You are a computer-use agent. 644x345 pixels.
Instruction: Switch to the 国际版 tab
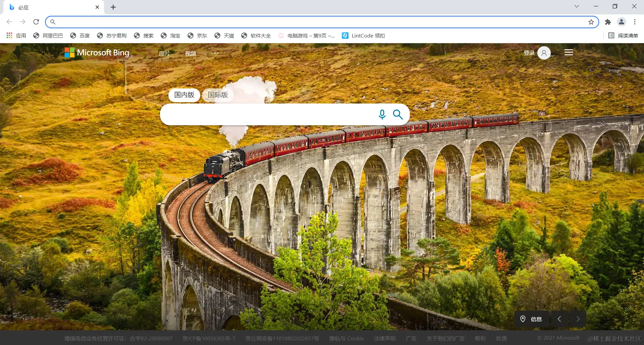[218, 95]
